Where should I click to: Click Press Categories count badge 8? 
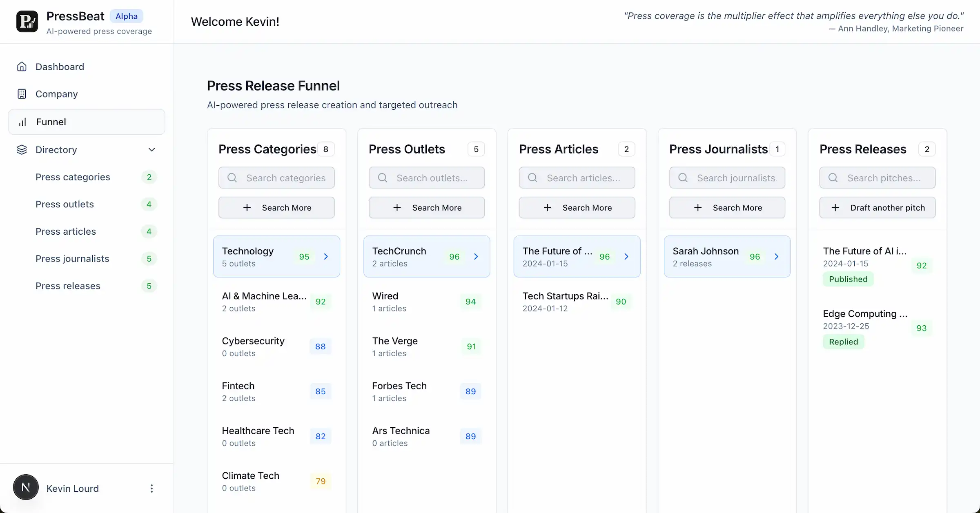(326, 149)
